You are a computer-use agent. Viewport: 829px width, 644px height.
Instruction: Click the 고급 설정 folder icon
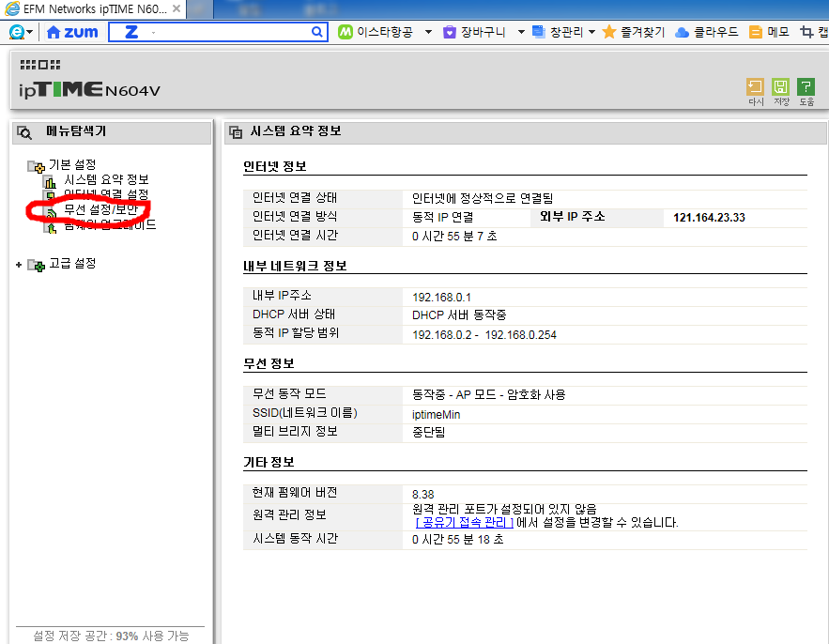(36, 265)
